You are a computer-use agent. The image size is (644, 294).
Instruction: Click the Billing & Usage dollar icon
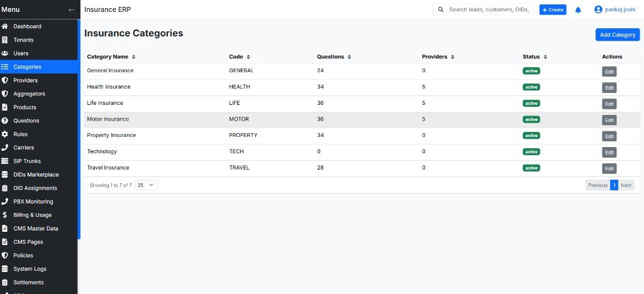tap(5, 215)
